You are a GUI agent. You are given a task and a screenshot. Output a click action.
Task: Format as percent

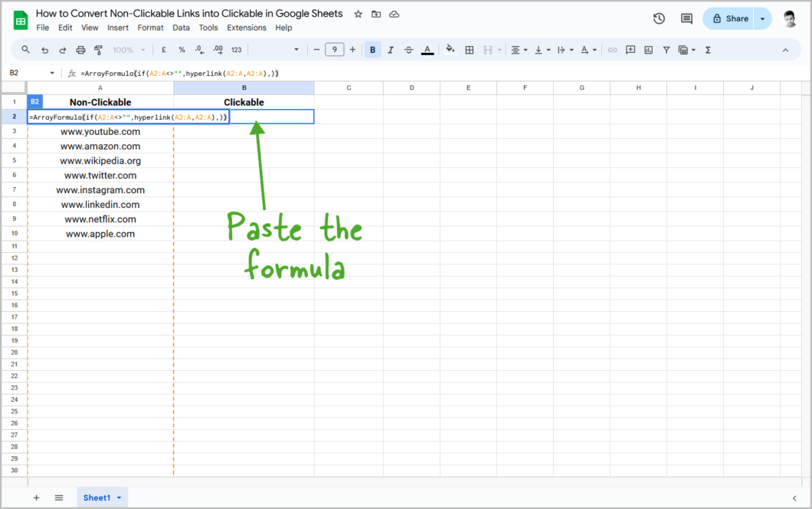[x=182, y=50]
